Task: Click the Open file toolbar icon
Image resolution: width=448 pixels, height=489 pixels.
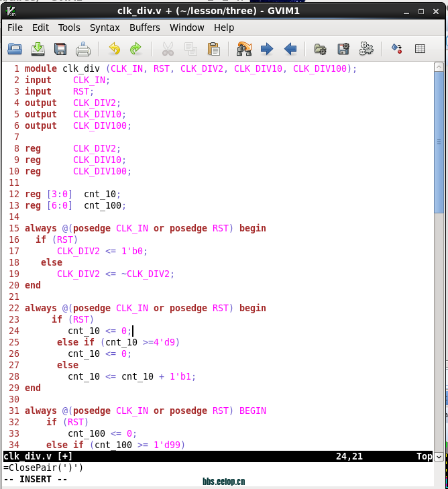Action: [x=15, y=49]
